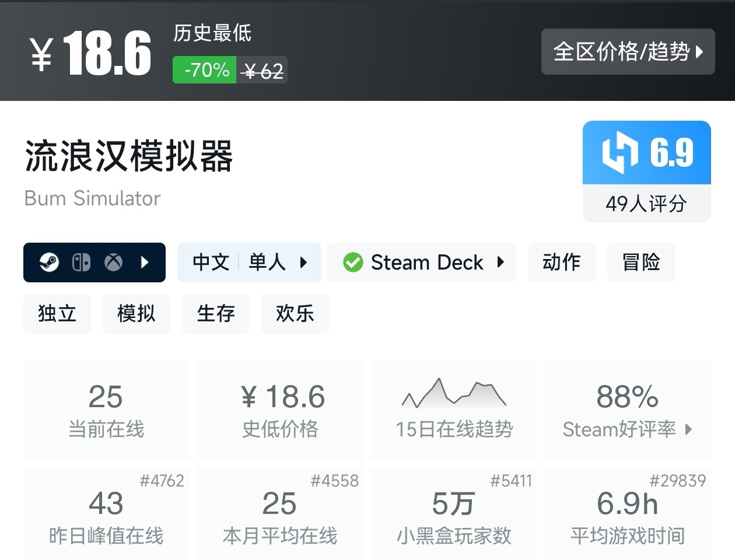Image resolution: width=735 pixels, height=560 pixels.
Task: View the 平均游戏时间 average playtime card
Action: point(628,513)
